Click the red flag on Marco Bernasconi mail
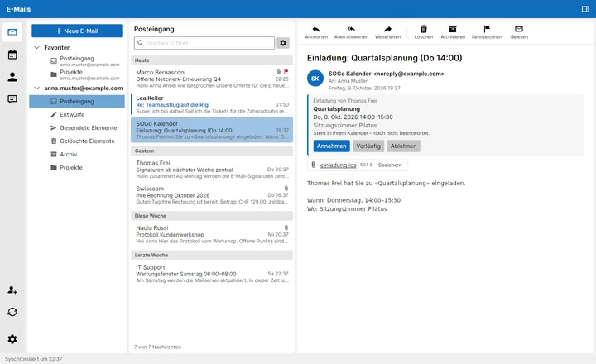 (x=286, y=72)
